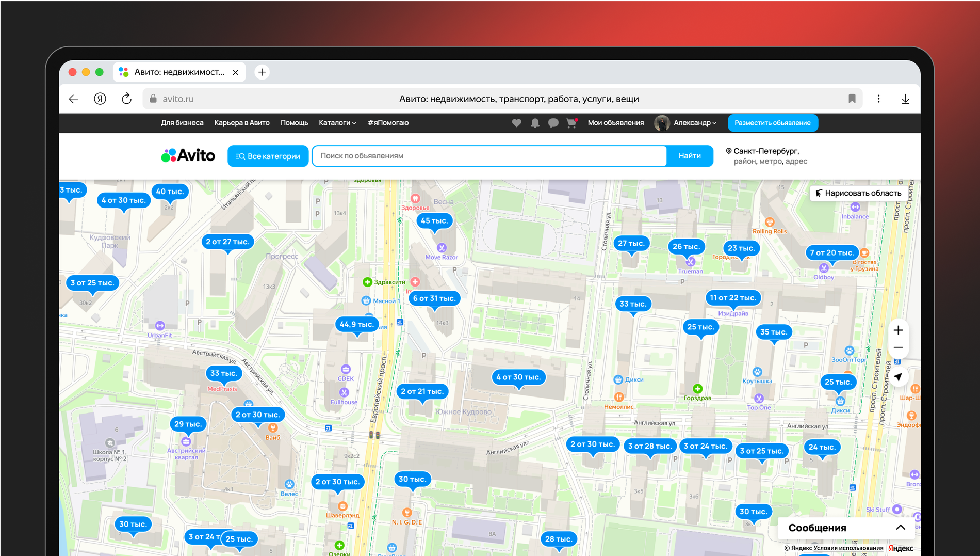
Task: Expand the Сообщения panel chevron
Action: pyautogui.click(x=900, y=528)
